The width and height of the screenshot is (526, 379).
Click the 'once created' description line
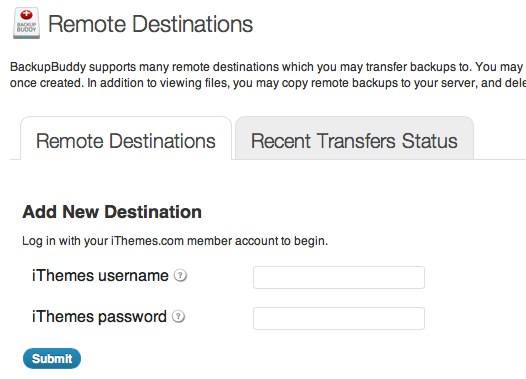point(268,83)
